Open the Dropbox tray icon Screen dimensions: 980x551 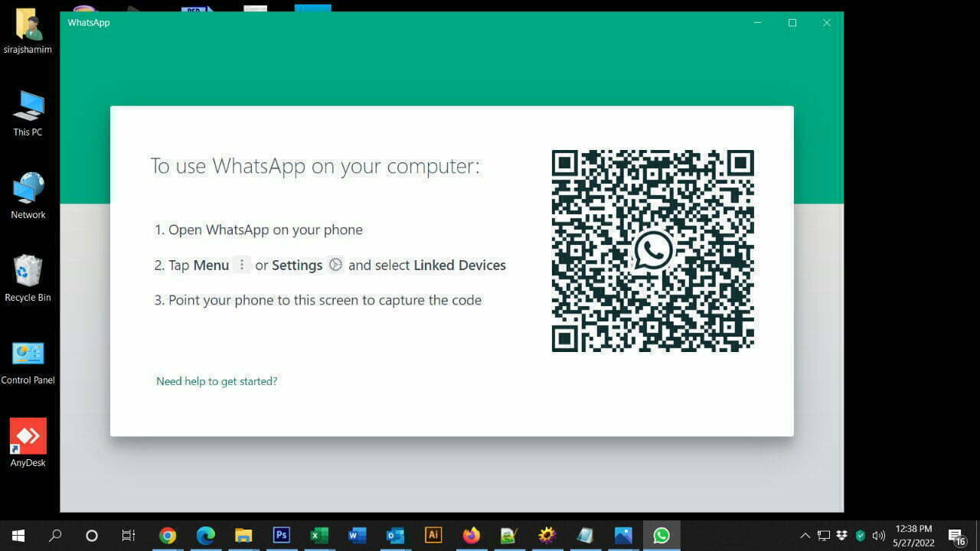(842, 536)
